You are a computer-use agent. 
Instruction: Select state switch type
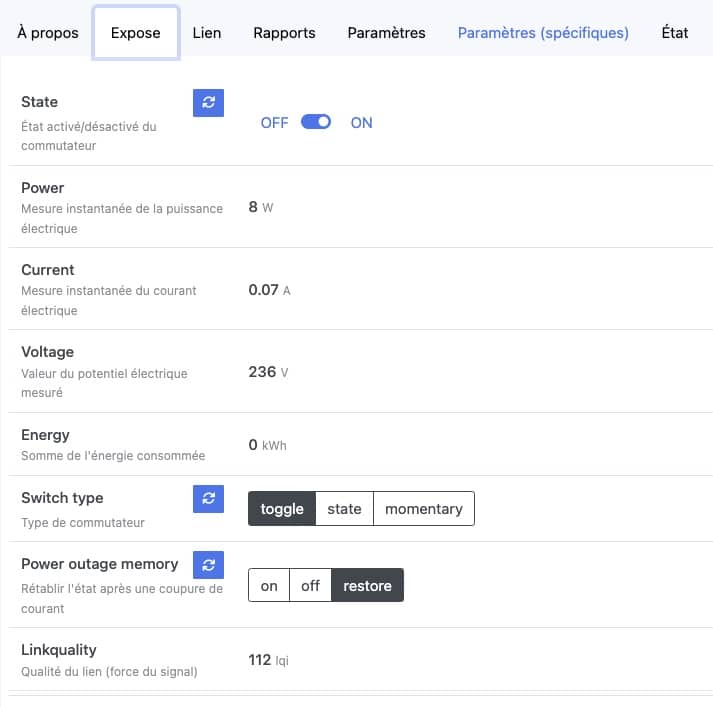344,509
